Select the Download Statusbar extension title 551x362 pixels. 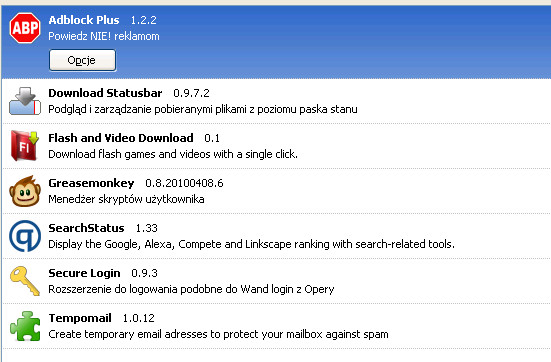105,93
